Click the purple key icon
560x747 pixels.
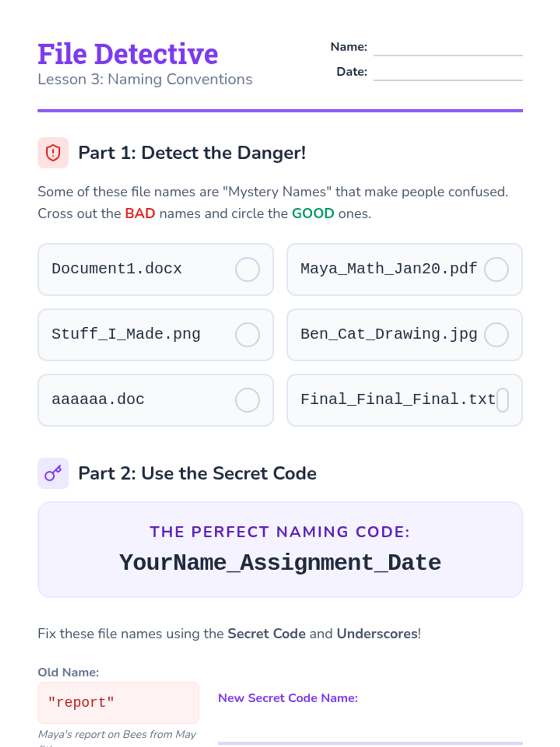pos(53,473)
